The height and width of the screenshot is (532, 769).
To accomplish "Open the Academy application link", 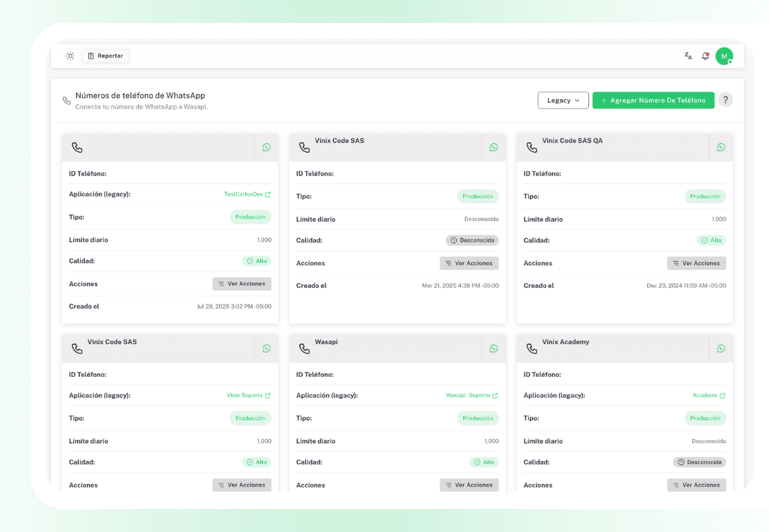I will point(709,395).
